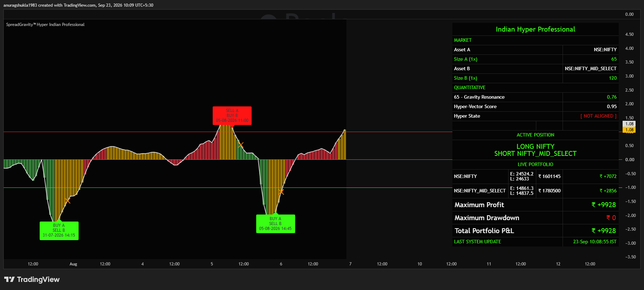
Task: Click the MARKET section heading
Action: click(463, 40)
